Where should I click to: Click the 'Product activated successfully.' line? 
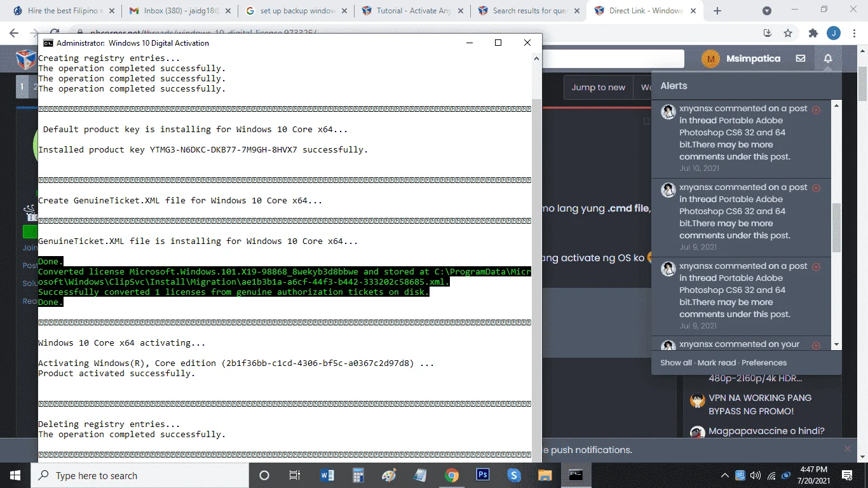(116, 374)
